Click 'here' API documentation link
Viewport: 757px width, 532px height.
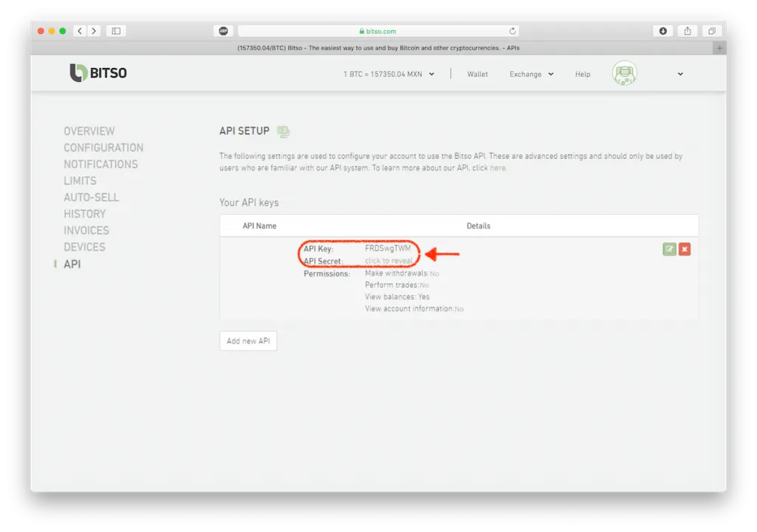(x=498, y=168)
